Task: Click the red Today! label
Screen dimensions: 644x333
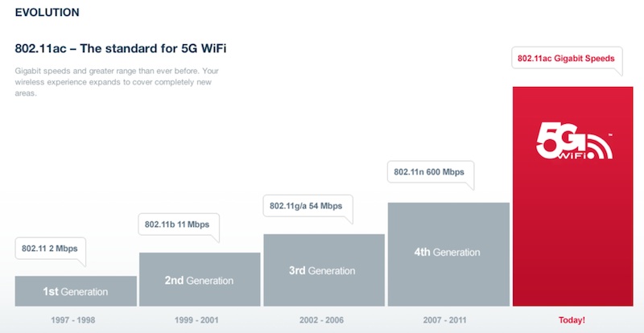Action: 572,320
